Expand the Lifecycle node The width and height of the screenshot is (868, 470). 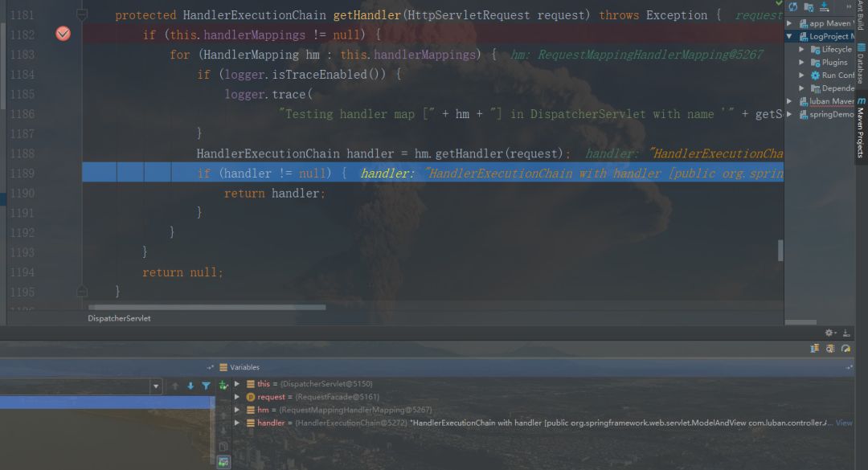coord(801,49)
